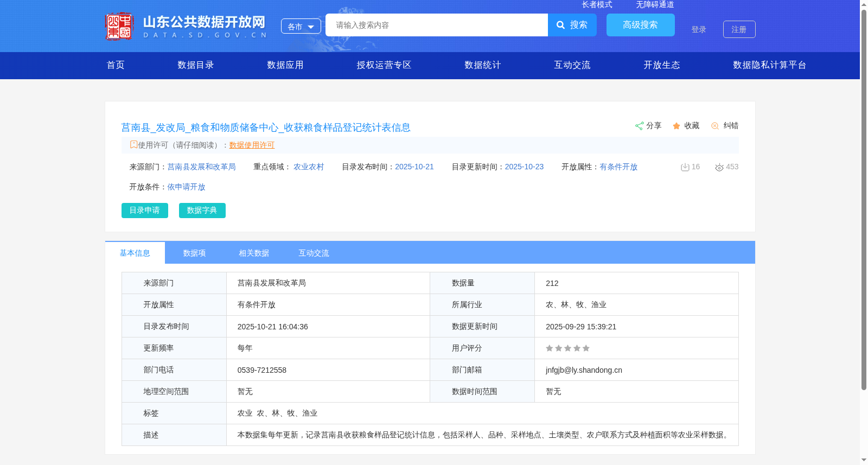Click catalog publish date 2025-10-21 in header
Screen dimensions: 868x465
(414, 167)
